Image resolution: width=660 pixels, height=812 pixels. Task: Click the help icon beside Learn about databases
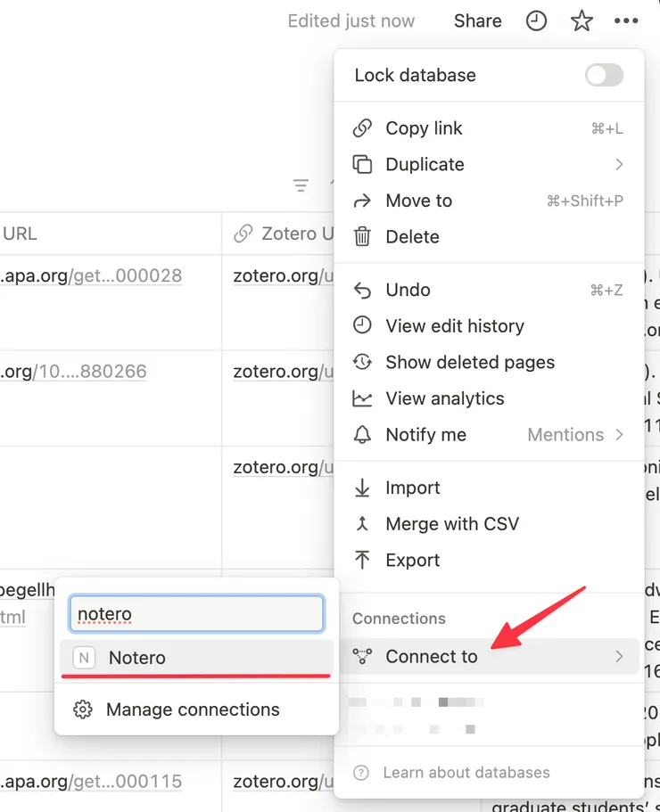coord(361,773)
